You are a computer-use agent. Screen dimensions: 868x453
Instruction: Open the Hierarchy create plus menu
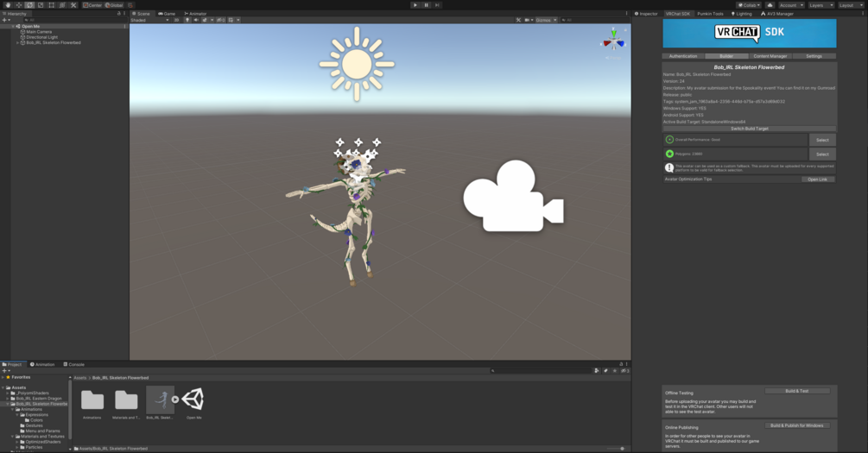[x=6, y=20]
